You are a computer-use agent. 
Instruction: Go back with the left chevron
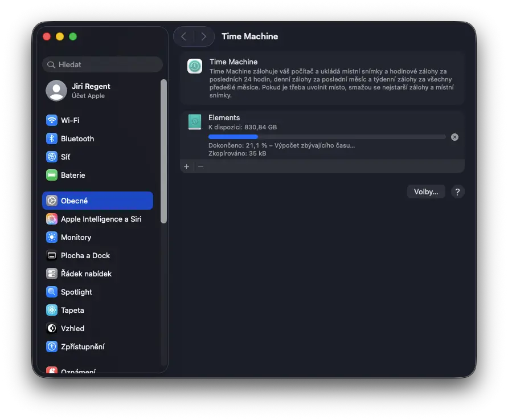pos(183,36)
